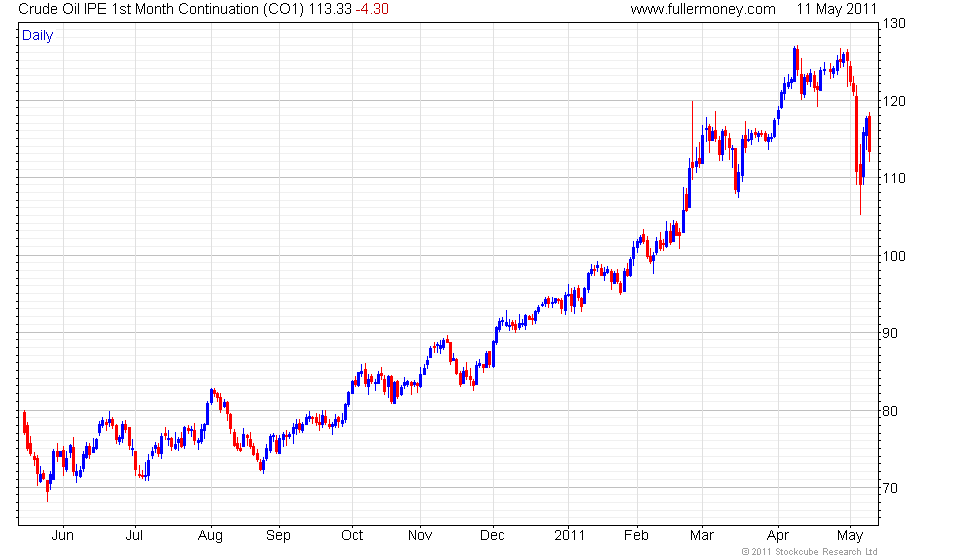Click the 110 price axis label
The width and height of the screenshot is (960, 560).
click(x=894, y=178)
